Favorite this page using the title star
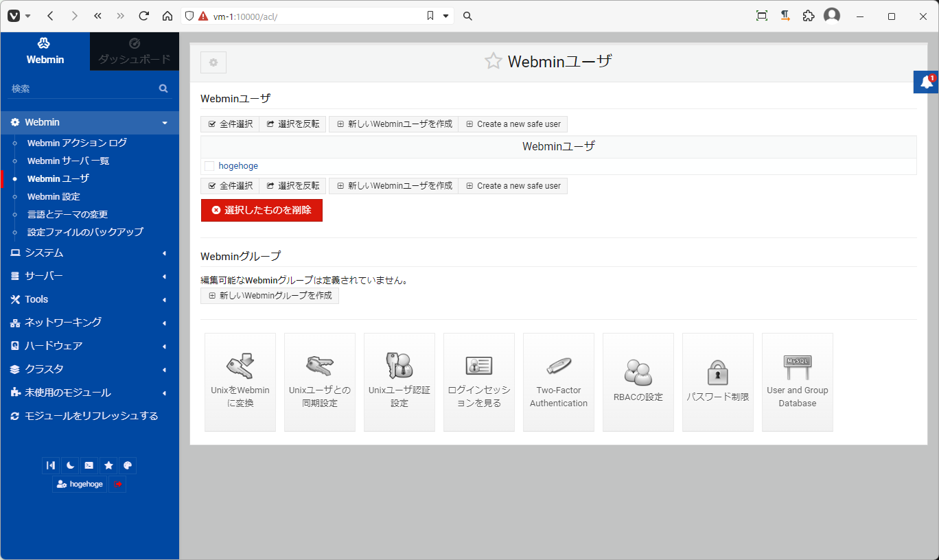This screenshot has height=560, width=939. (493, 62)
